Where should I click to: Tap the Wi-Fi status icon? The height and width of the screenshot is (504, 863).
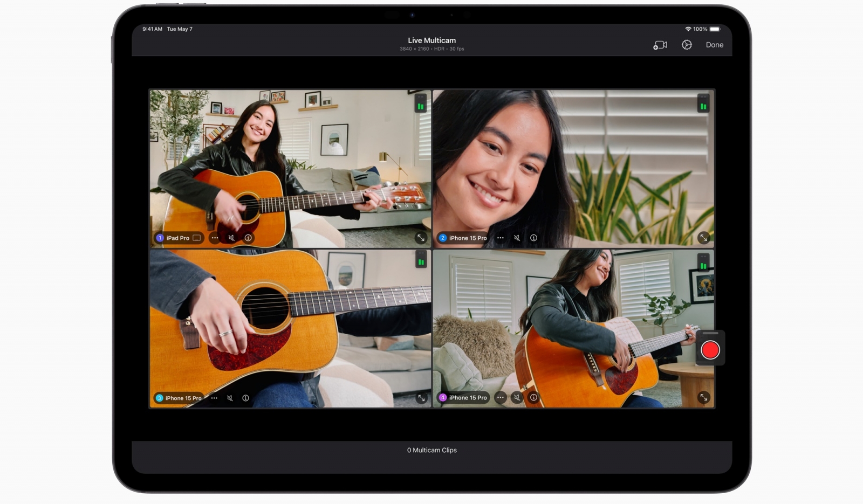[688, 29]
